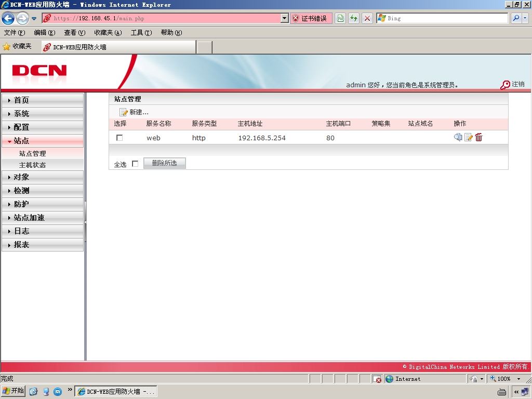This screenshot has width=532, height=399.
Task: Expand the 首页 sidebar section
Action: tap(43, 100)
